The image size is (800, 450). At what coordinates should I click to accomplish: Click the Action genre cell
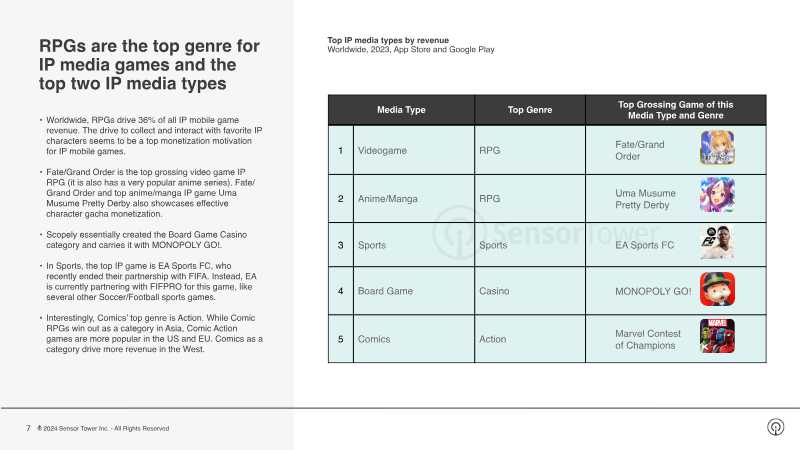tap(493, 339)
